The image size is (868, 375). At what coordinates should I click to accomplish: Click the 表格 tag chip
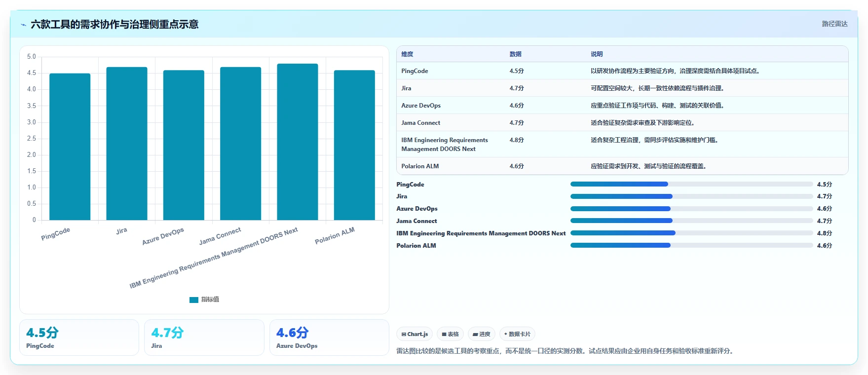point(450,334)
